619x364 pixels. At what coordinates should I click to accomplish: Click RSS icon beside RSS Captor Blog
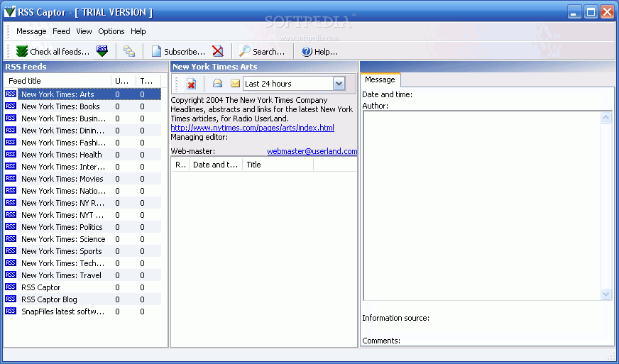pos(11,299)
